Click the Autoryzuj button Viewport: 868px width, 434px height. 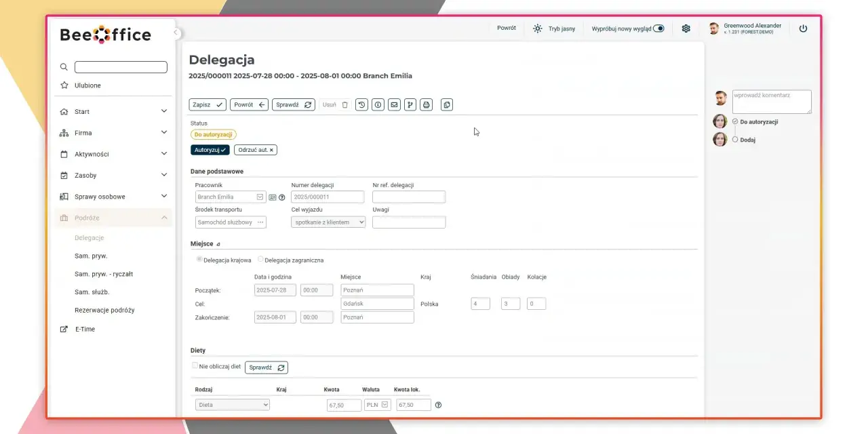[x=210, y=150]
